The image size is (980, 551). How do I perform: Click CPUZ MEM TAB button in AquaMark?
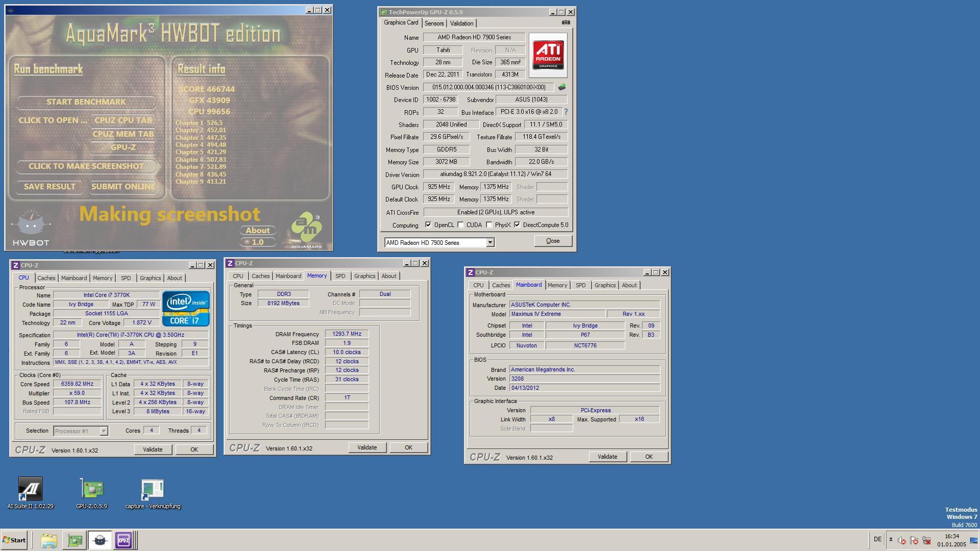point(123,134)
